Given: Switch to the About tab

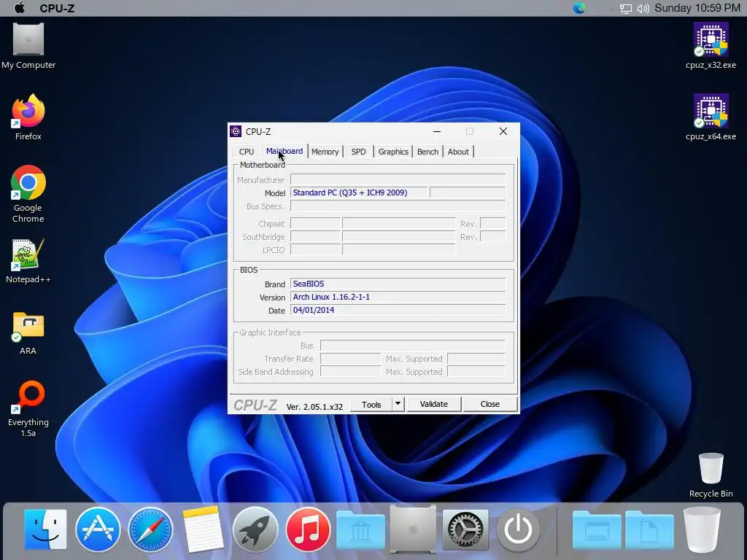Looking at the screenshot, I should 458,152.
